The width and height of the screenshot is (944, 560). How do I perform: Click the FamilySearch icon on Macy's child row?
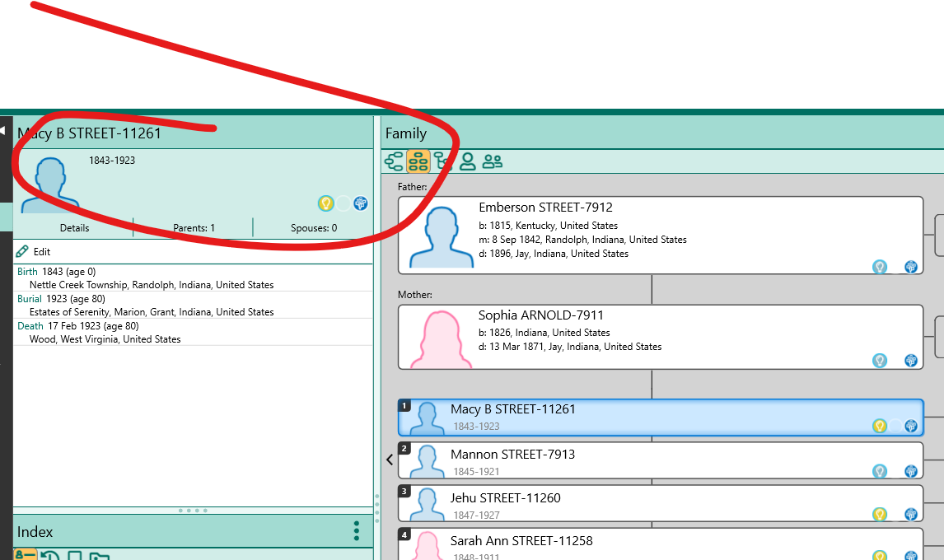(911, 426)
